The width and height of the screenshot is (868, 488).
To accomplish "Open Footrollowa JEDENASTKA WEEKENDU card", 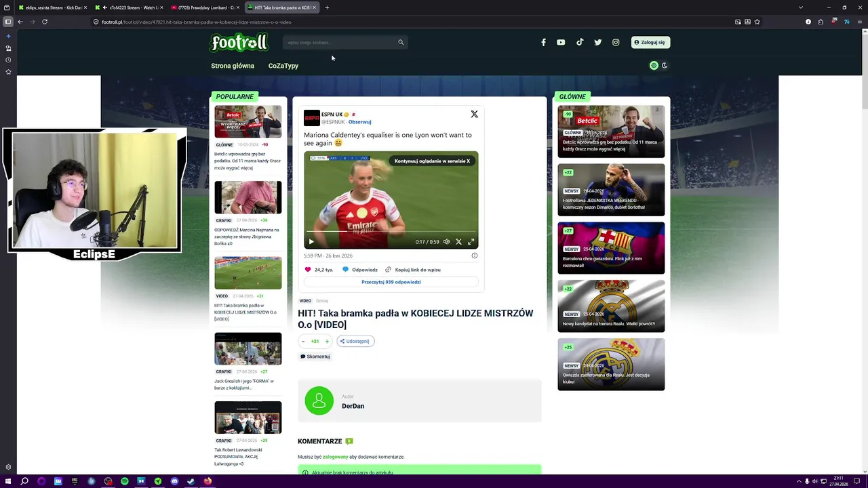I will 611,190.
